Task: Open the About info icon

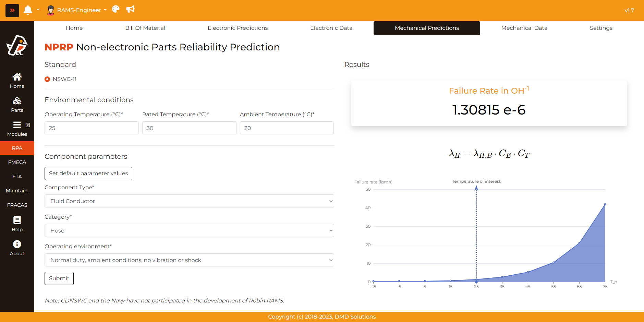Action: [x=17, y=248]
